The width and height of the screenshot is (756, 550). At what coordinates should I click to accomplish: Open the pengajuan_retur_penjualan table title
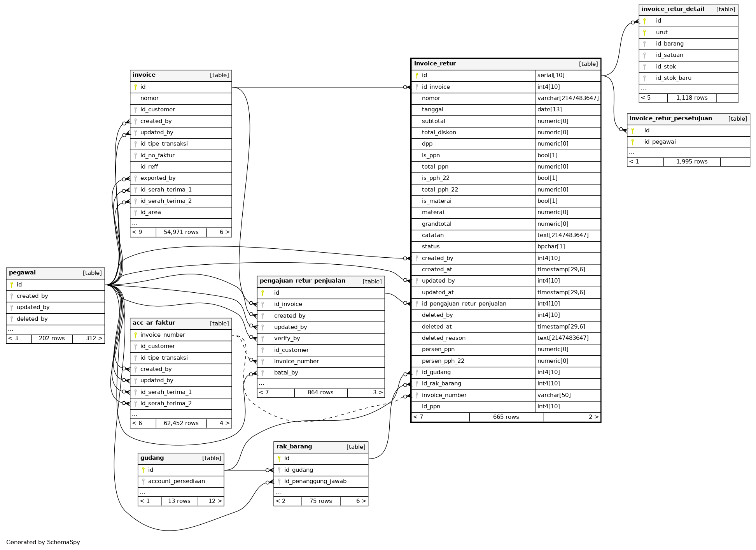click(x=302, y=281)
